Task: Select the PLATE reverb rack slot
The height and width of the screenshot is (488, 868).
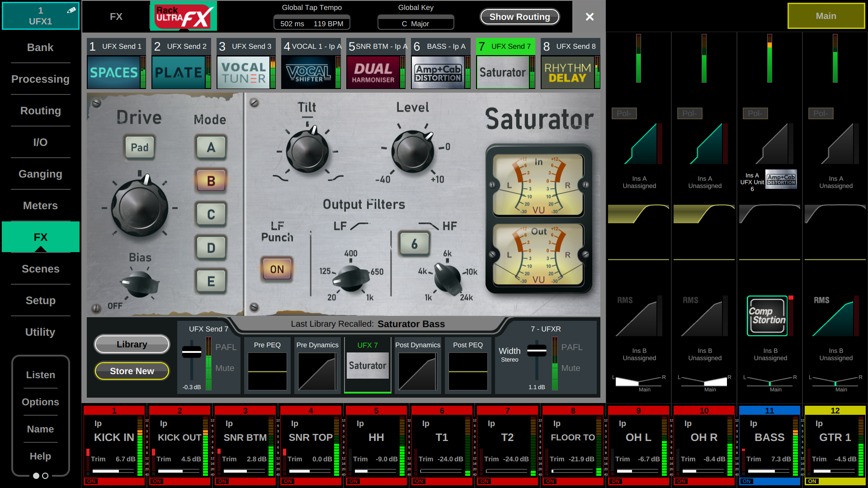Action: 178,72
